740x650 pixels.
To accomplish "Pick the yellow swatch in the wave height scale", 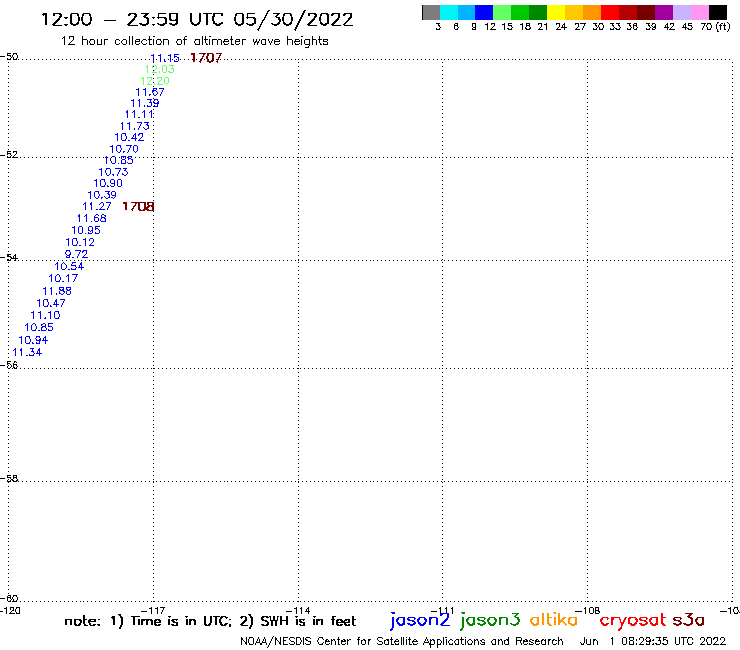I will pyautogui.click(x=556, y=12).
